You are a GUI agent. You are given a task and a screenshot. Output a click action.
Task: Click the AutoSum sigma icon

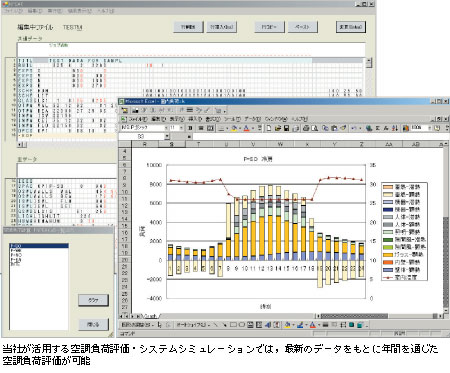[378, 128]
